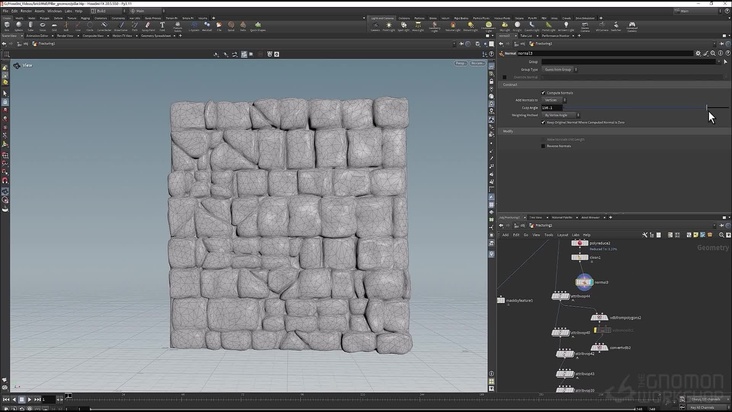Open the No cam viewport menu
732x412 pixels.
pyautogui.click(x=477, y=63)
